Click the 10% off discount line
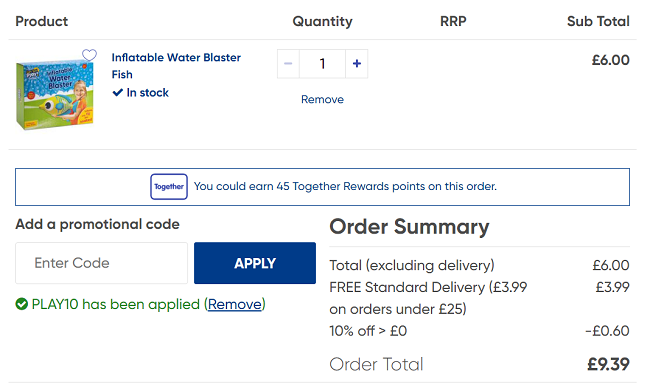Screen dimensions: 650x391 point(479,331)
